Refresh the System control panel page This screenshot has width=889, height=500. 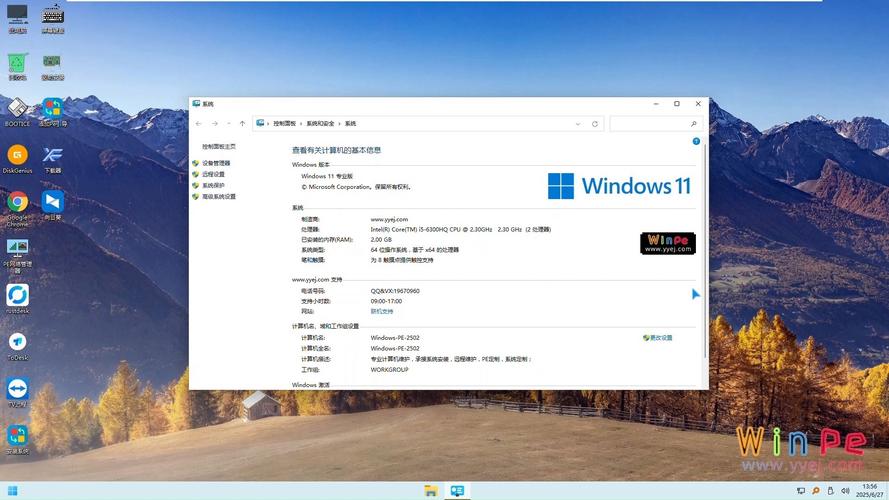(595, 124)
